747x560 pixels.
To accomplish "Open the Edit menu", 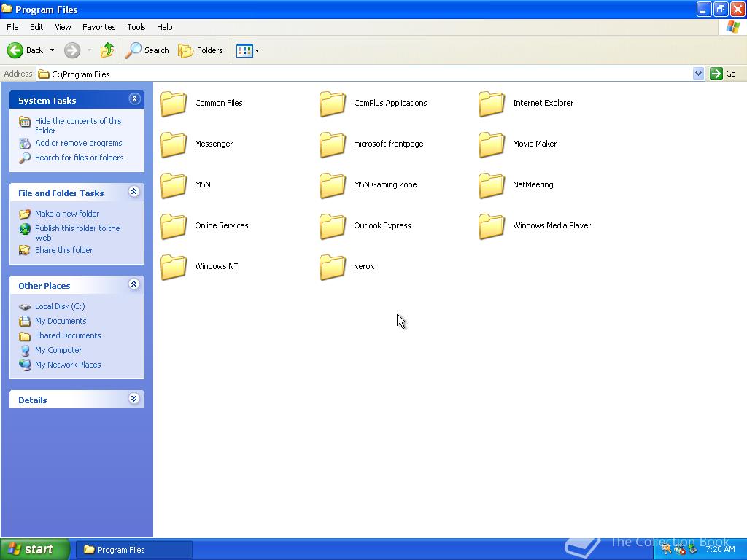I will pos(36,27).
